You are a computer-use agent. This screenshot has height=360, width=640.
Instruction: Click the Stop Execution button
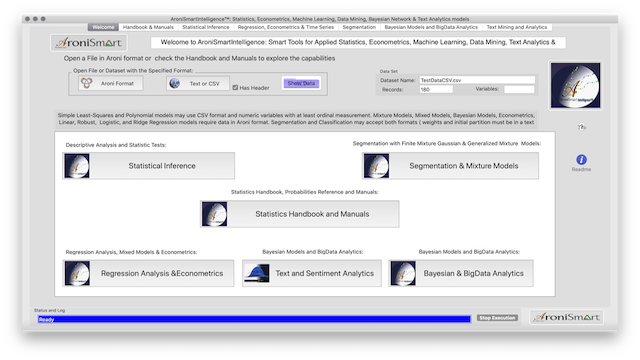click(497, 318)
